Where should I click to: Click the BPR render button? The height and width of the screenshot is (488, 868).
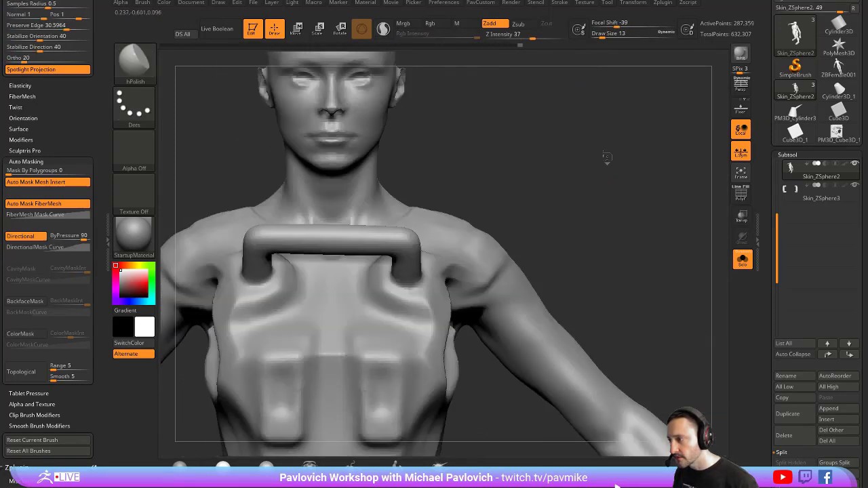click(x=741, y=54)
